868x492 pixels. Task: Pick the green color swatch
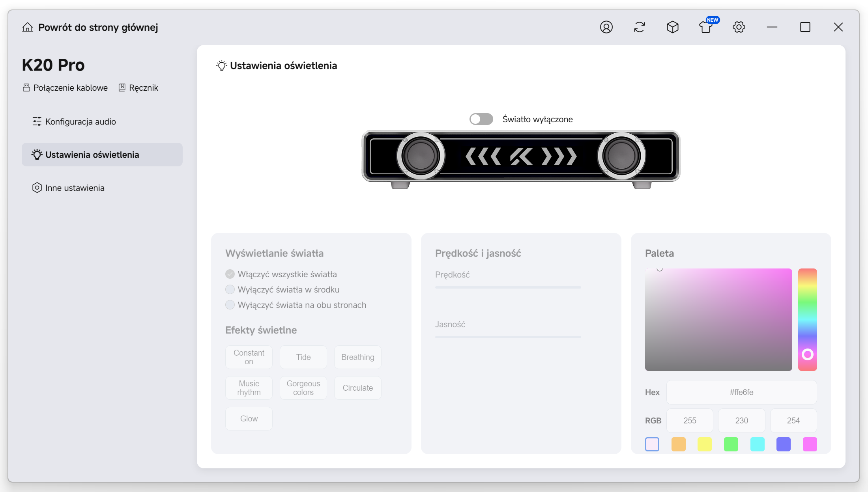731,444
